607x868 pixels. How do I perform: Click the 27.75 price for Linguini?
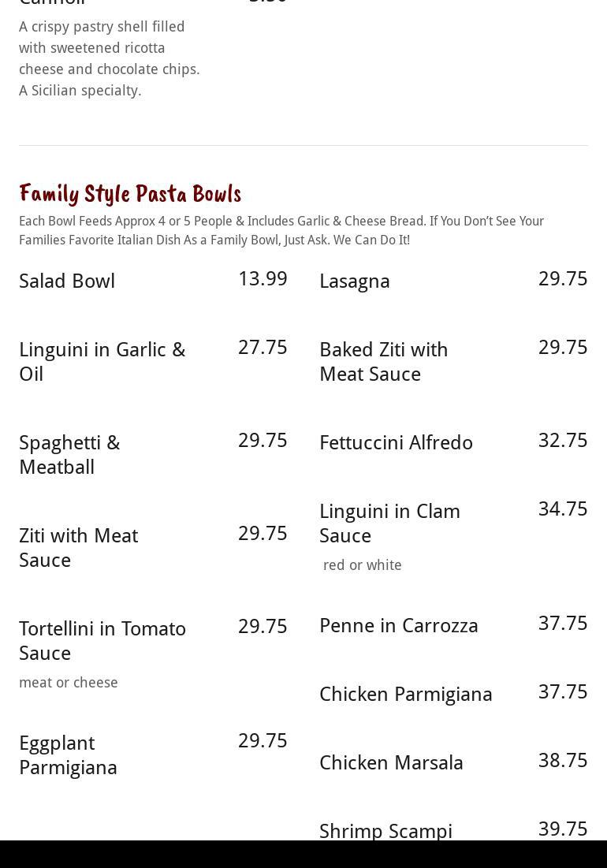(x=263, y=348)
